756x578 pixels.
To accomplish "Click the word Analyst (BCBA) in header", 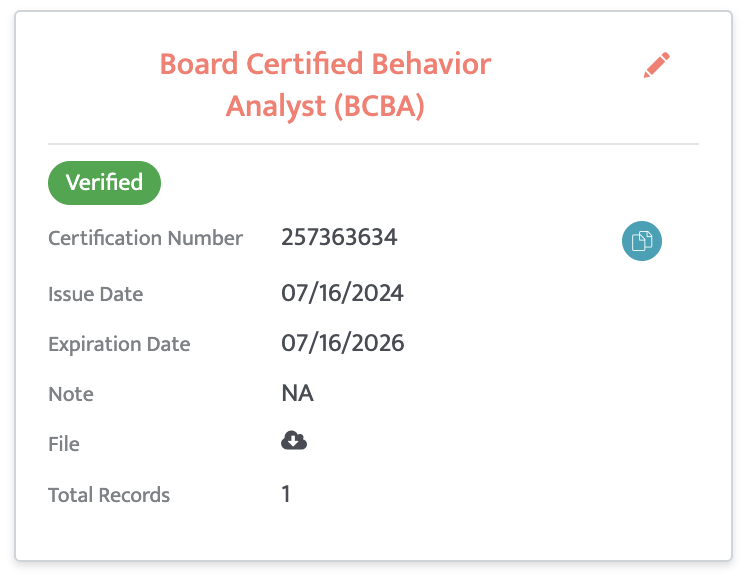I will 325,107.
